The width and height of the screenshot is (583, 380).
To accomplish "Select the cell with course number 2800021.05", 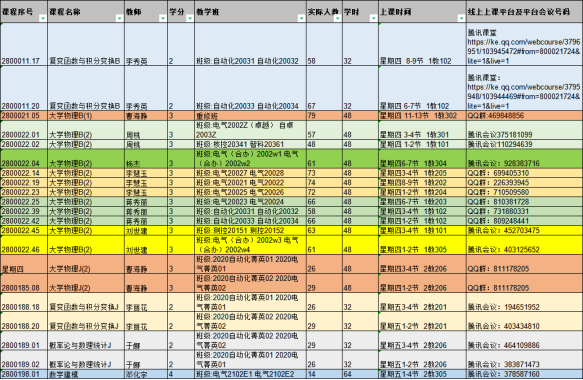I will tap(24, 116).
